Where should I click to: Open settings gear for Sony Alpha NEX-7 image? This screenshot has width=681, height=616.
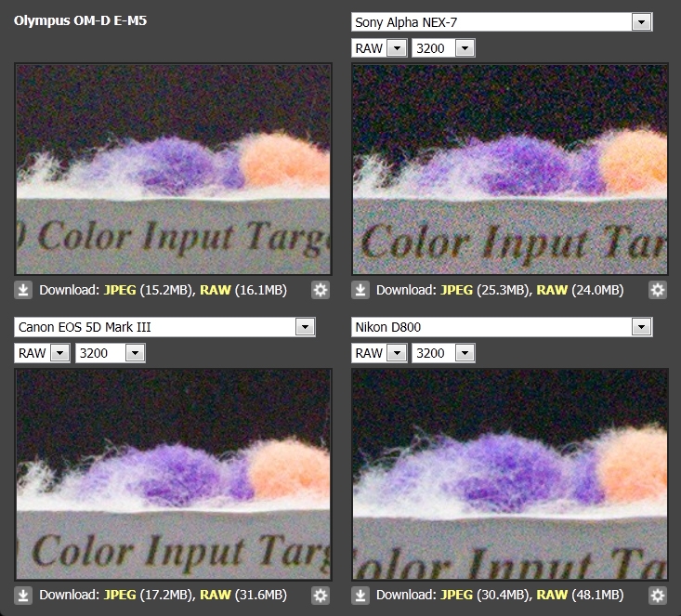(x=658, y=290)
